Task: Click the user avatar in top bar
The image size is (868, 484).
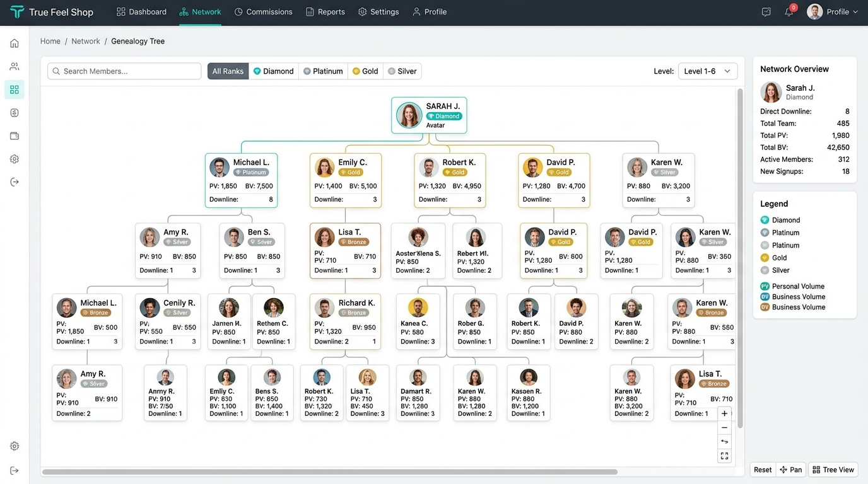Action: (814, 12)
